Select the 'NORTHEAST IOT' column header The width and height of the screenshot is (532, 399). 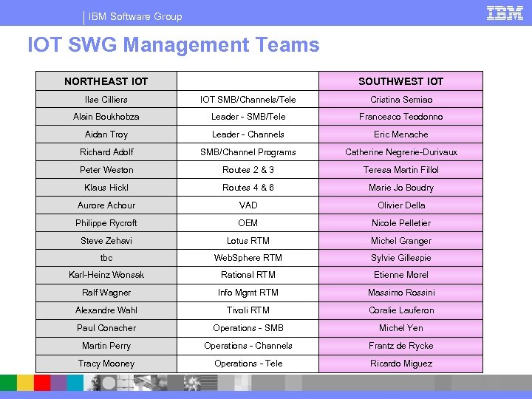106,81
